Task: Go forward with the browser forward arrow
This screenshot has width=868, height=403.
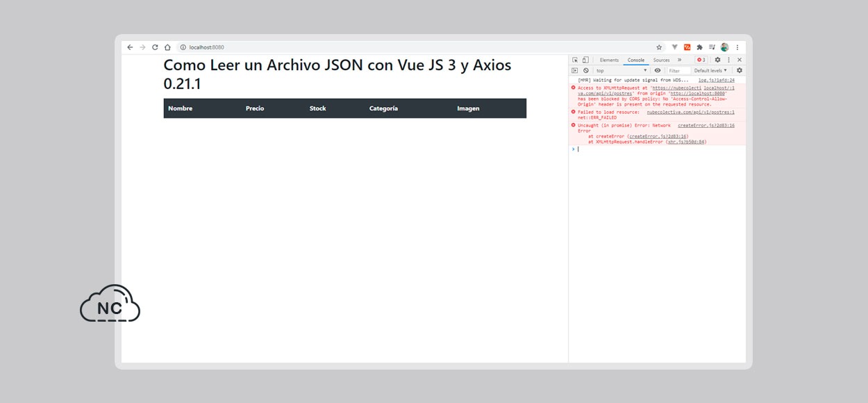Action: click(x=142, y=47)
